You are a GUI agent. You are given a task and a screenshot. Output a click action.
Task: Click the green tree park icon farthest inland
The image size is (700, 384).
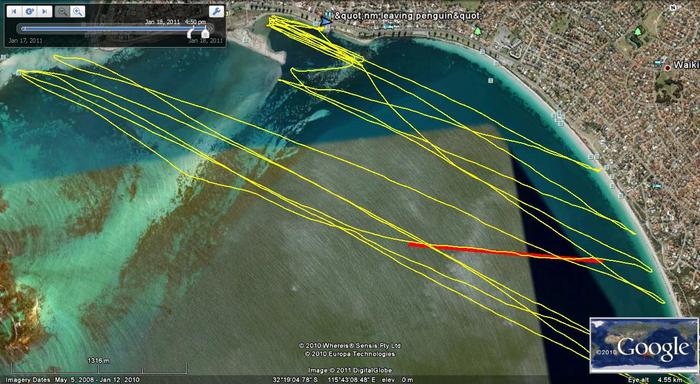(638, 31)
